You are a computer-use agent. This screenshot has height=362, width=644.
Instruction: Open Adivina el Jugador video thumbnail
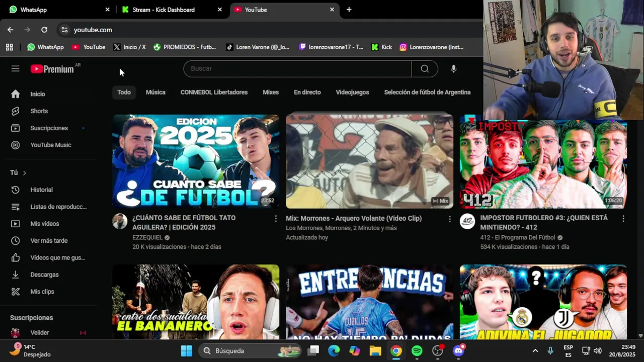pyautogui.click(x=543, y=302)
